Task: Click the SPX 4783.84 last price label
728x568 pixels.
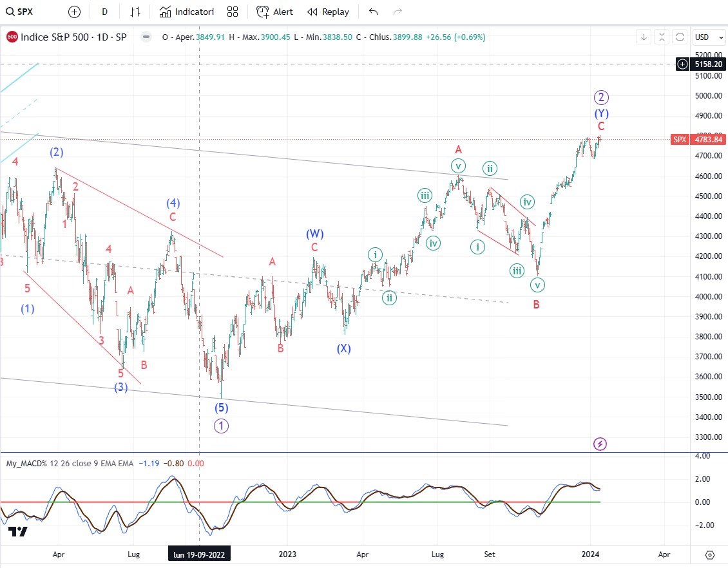Action: point(698,139)
